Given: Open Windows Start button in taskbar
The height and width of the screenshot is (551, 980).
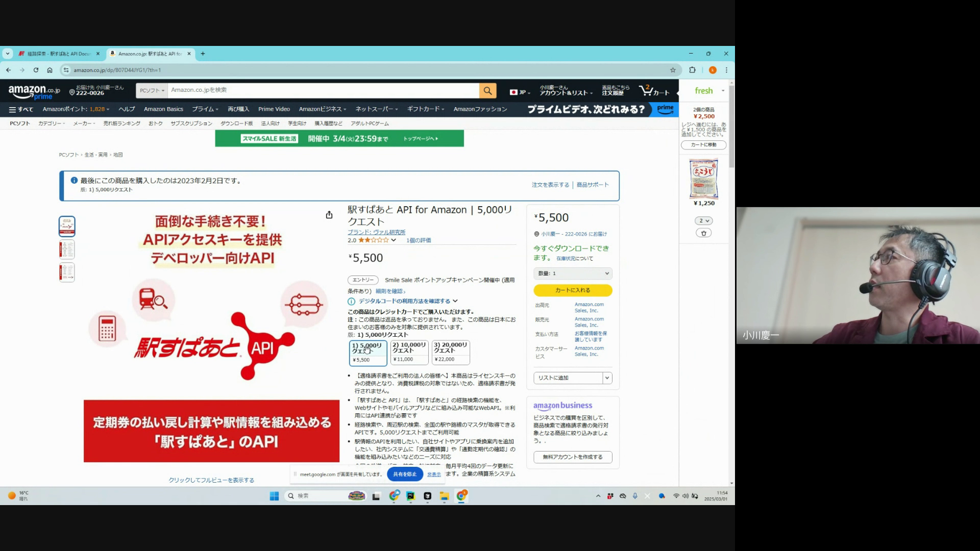Looking at the screenshot, I should point(274,496).
